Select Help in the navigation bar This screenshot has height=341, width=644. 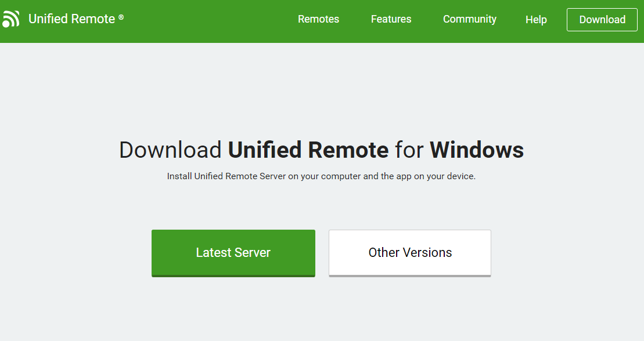coord(536,19)
